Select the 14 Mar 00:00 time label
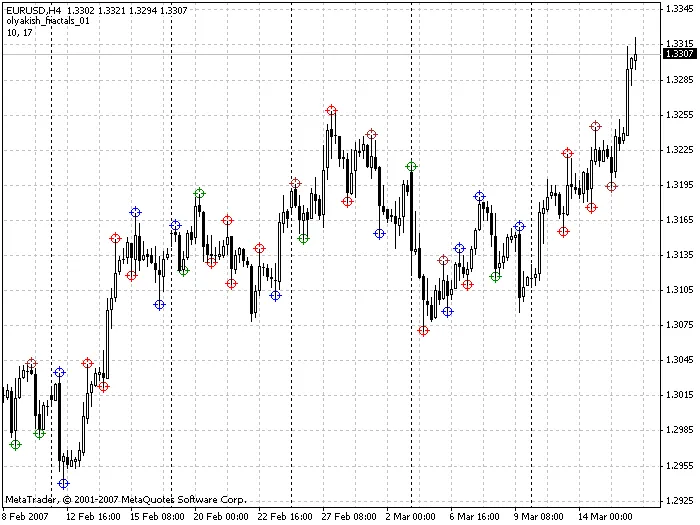 [x=606, y=516]
